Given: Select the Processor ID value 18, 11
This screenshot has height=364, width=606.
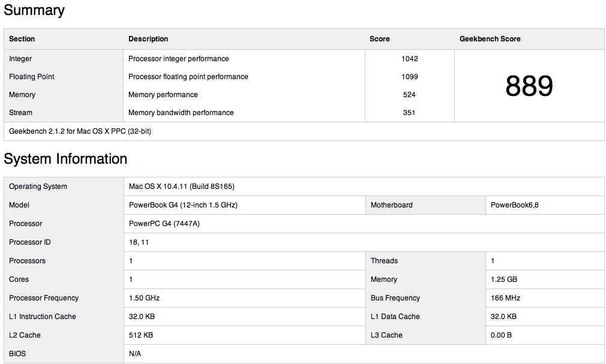Looking at the screenshot, I should [x=139, y=242].
